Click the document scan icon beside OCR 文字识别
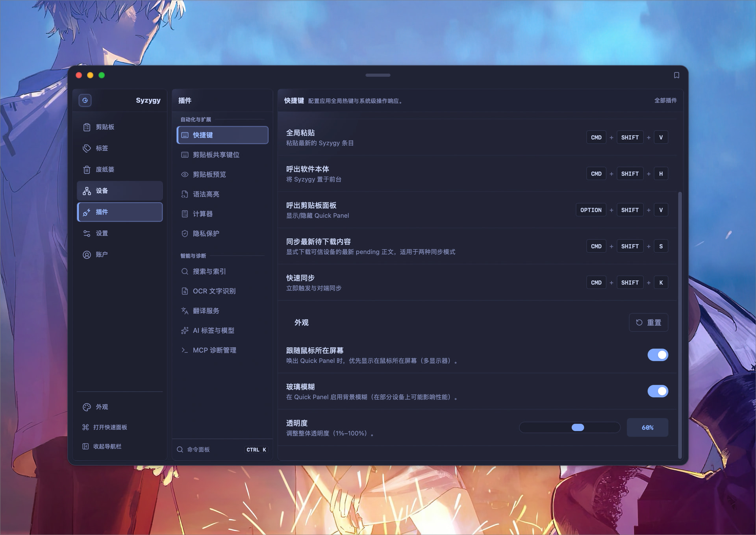Image resolution: width=756 pixels, height=535 pixels. [185, 291]
